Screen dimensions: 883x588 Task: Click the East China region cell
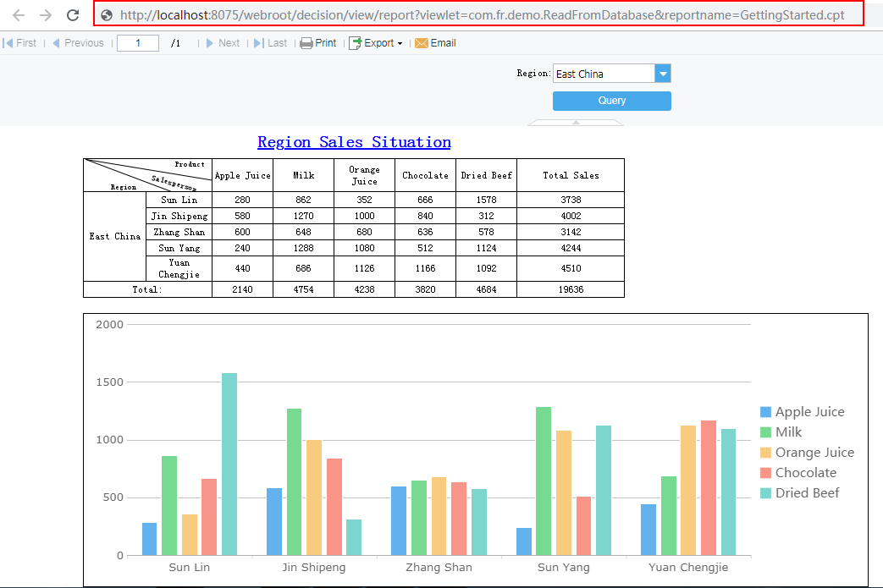(115, 236)
